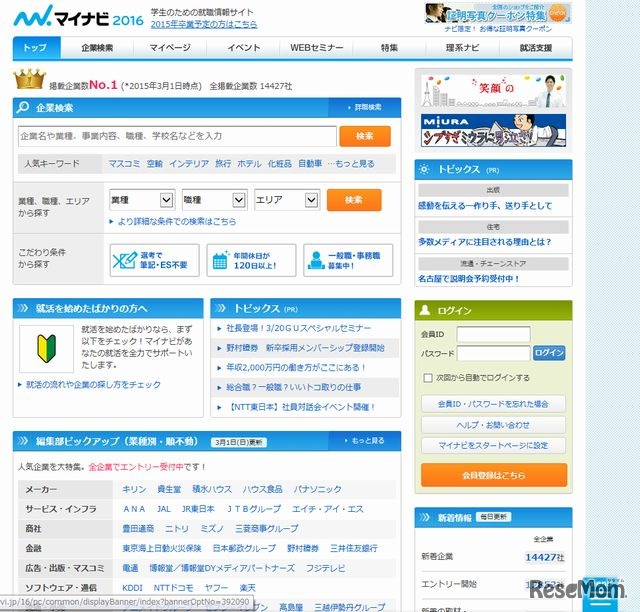The image size is (640, 612).
Task: Open 就活の流れや企業の探し方をチェック link
Action: pyautogui.click(x=93, y=385)
